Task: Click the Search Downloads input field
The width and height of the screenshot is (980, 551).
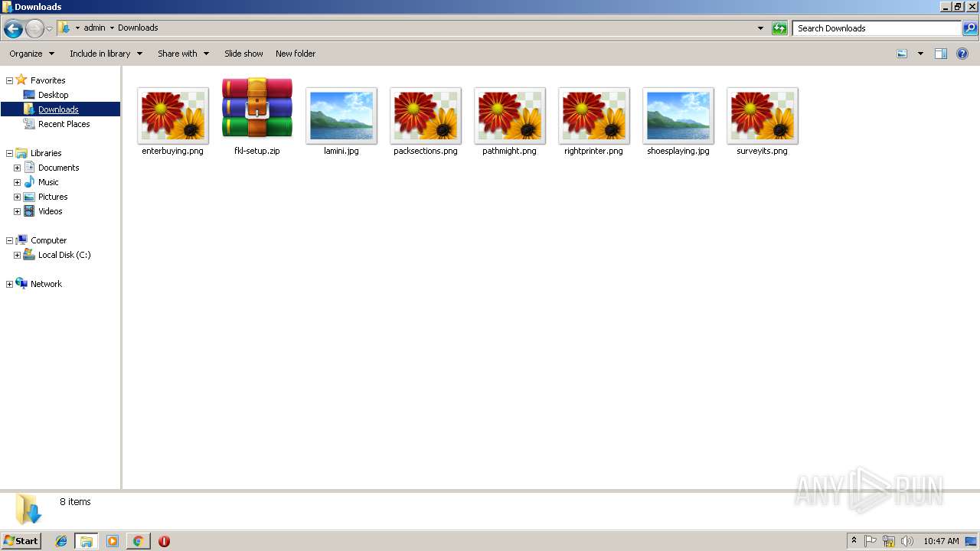Action: 877,28
